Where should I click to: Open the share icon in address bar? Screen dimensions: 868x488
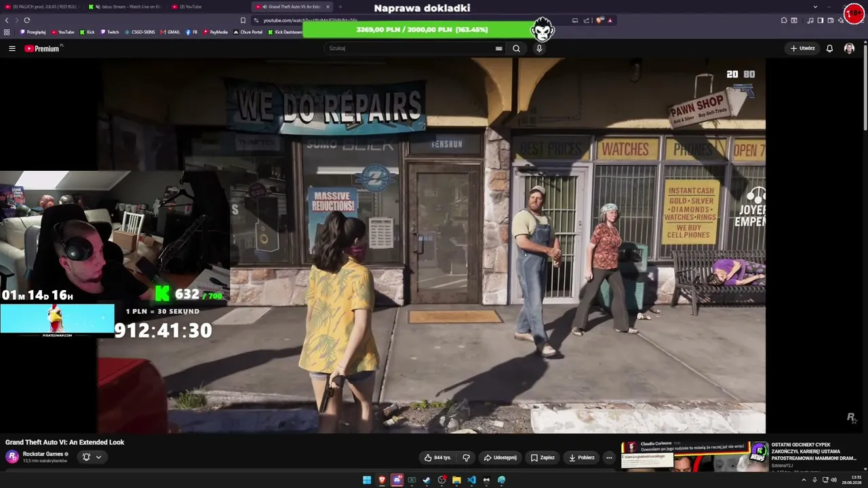(586, 20)
